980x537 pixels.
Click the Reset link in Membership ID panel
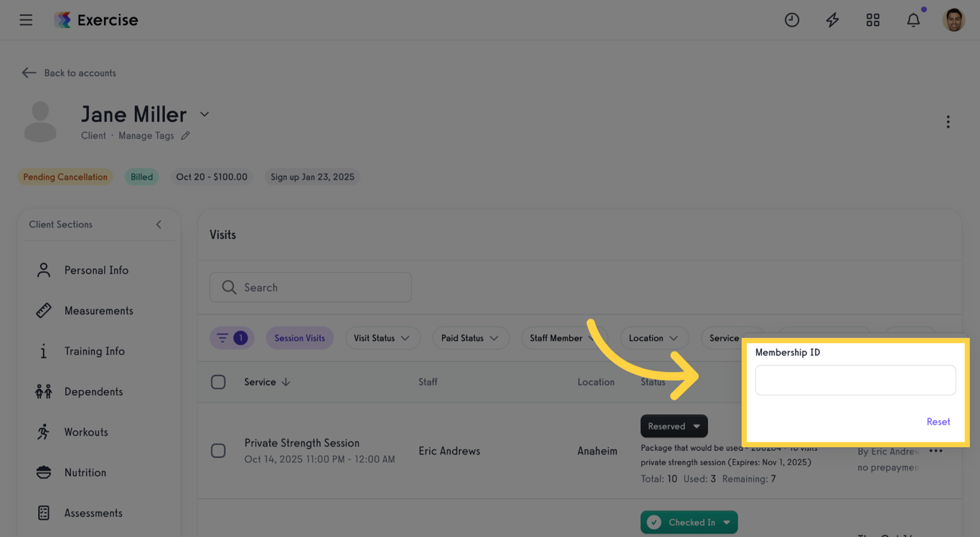(938, 421)
